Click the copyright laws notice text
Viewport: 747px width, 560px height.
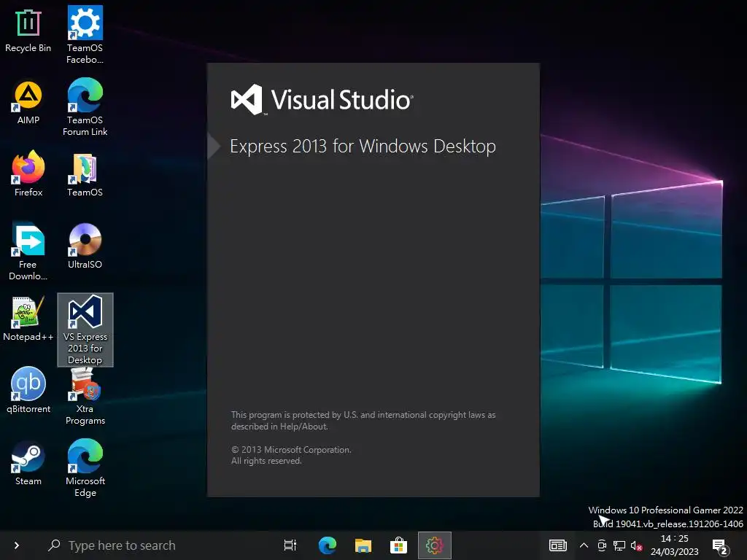363,421
